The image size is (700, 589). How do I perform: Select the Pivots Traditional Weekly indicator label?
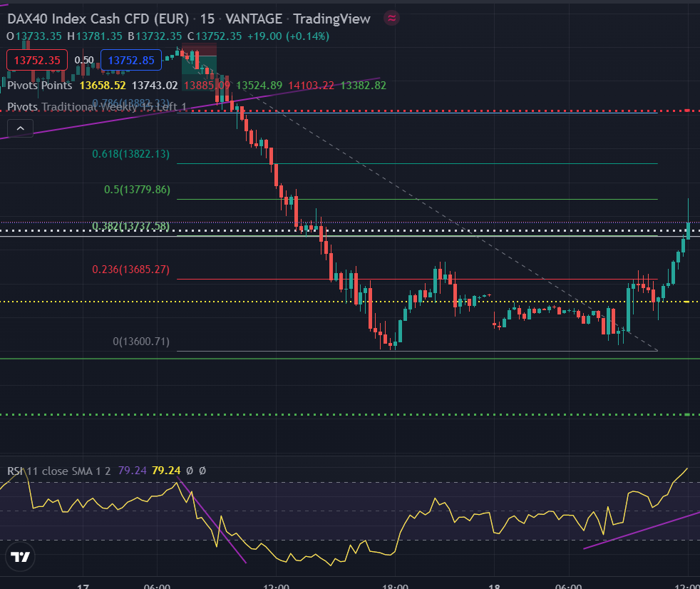[x=97, y=107]
